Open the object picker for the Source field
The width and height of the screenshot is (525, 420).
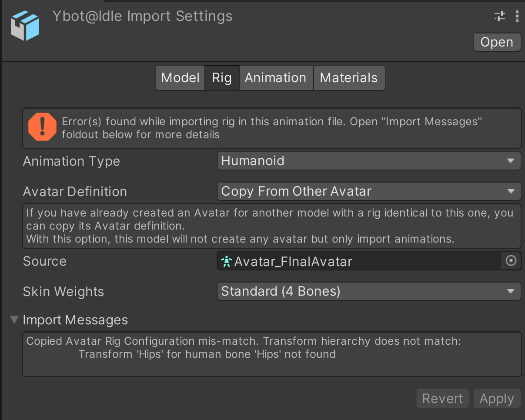click(511, 261)
